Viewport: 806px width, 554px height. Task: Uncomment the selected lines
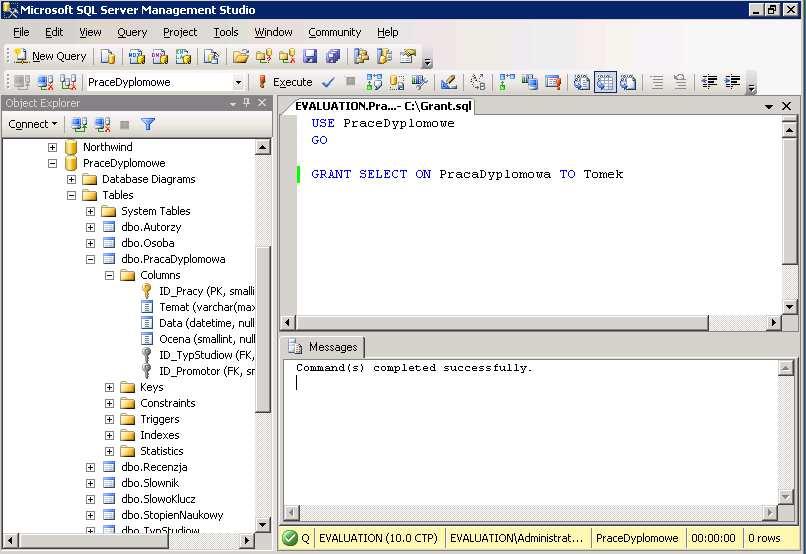680,82
